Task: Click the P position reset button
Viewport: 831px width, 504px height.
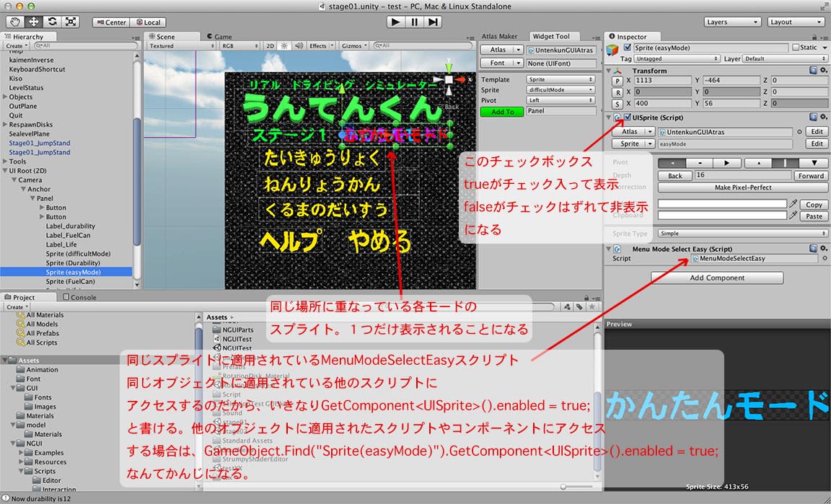Action: [x=617, y=81]
